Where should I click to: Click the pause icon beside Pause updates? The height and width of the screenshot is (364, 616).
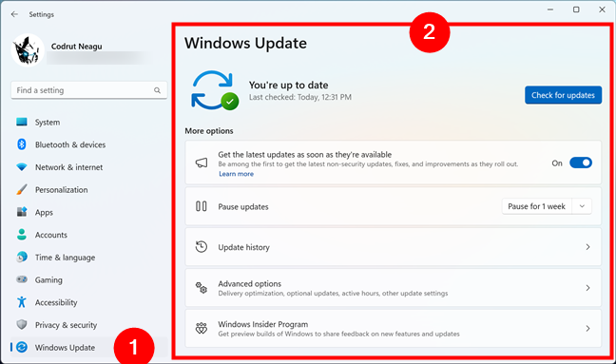pyautogui.click(x=202, y=206)
